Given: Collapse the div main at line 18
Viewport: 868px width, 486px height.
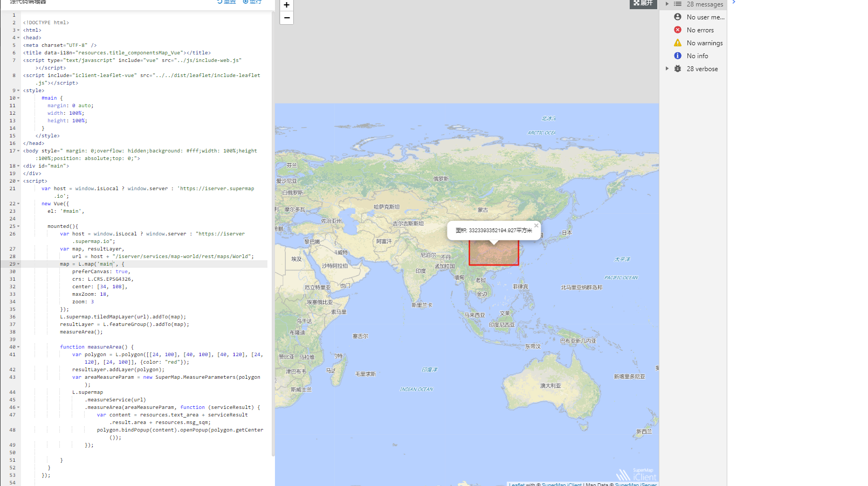Looking at the screenshot, I should click(x=18, y=166).
